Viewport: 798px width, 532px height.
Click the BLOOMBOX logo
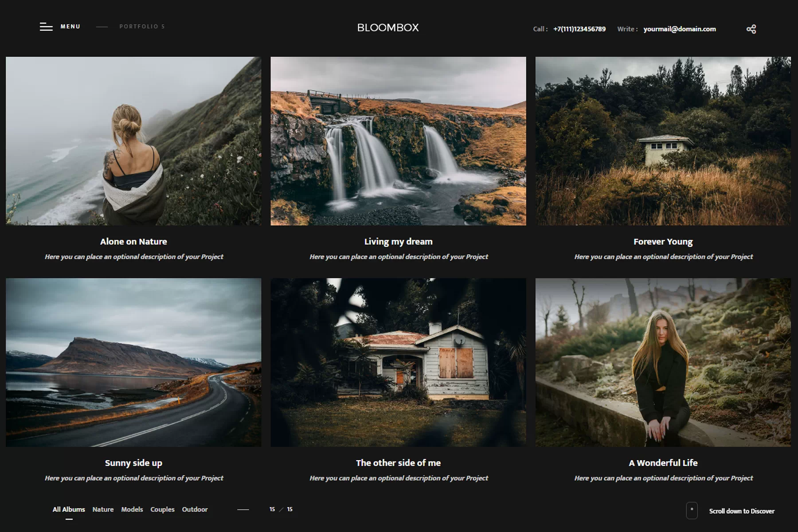(x=388, y=27)
